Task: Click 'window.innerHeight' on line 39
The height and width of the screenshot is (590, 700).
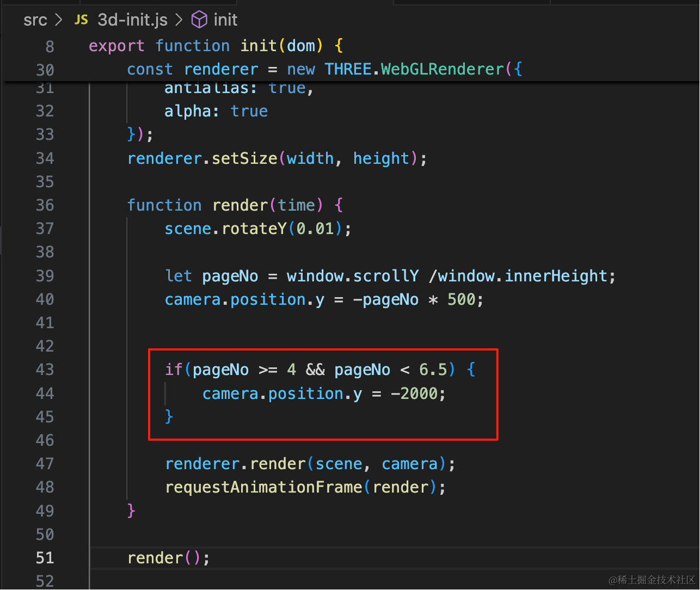Action: pos(523,276)
